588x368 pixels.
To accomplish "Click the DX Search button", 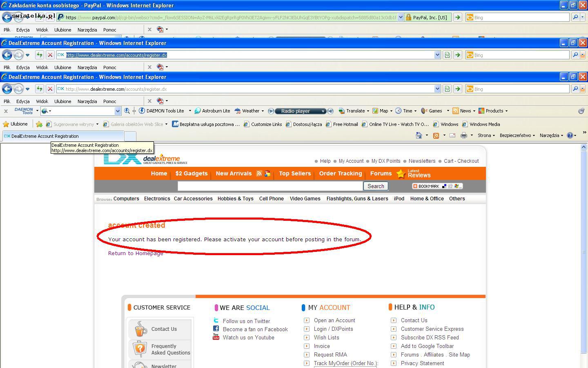I will (376, 186).
